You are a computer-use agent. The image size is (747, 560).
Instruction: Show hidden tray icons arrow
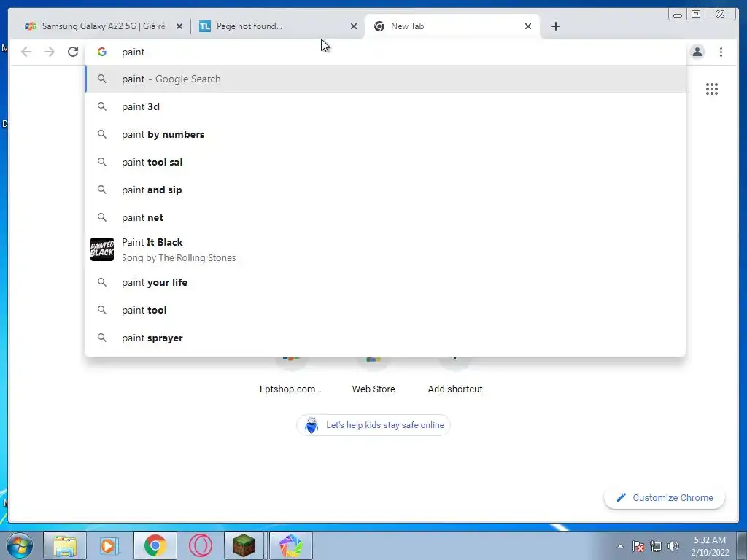[x=620, y=546]
